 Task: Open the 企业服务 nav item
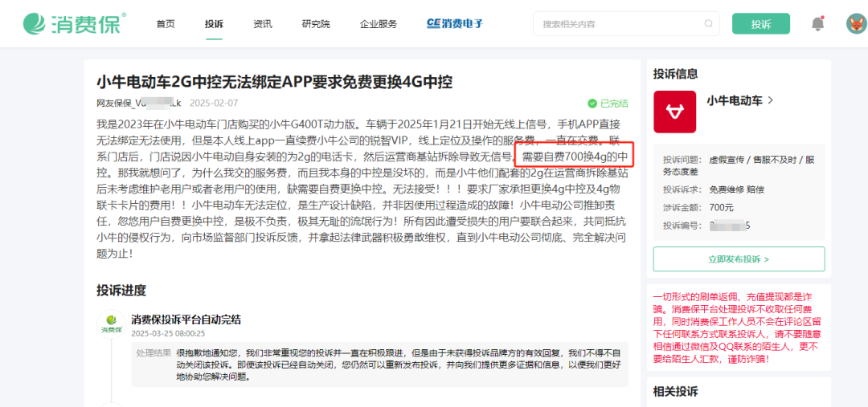pyautogui.click(x=378, y=24)
